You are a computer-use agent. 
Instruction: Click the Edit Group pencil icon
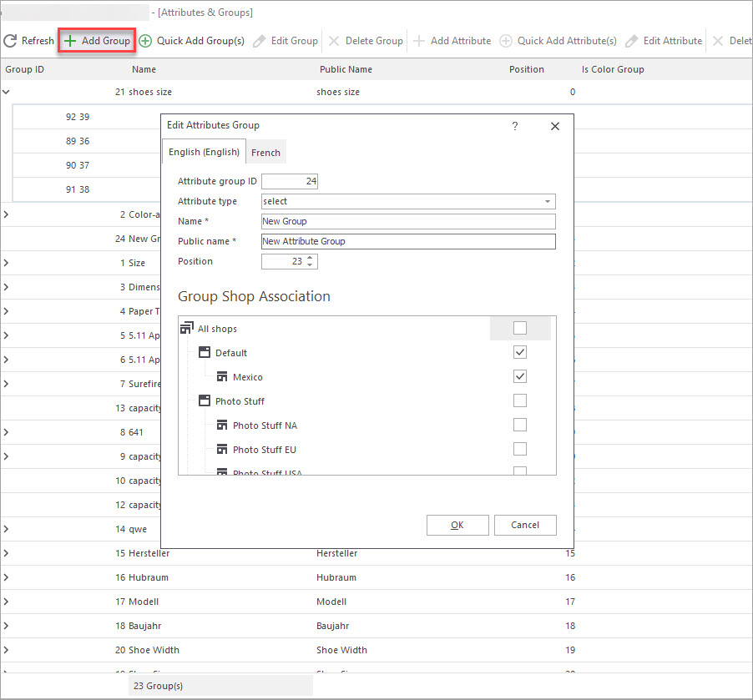(260, 41)
